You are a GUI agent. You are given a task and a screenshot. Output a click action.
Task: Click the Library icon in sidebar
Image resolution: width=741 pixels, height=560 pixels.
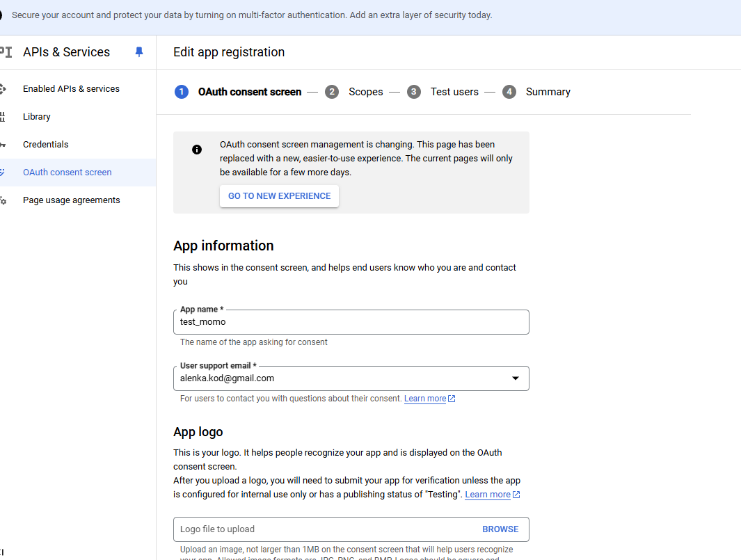click(3, 117)
